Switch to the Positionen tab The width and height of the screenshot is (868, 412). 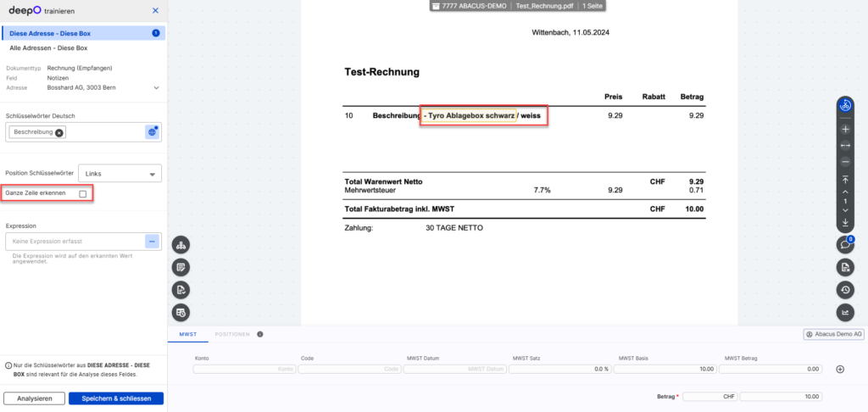coord(231,335)
